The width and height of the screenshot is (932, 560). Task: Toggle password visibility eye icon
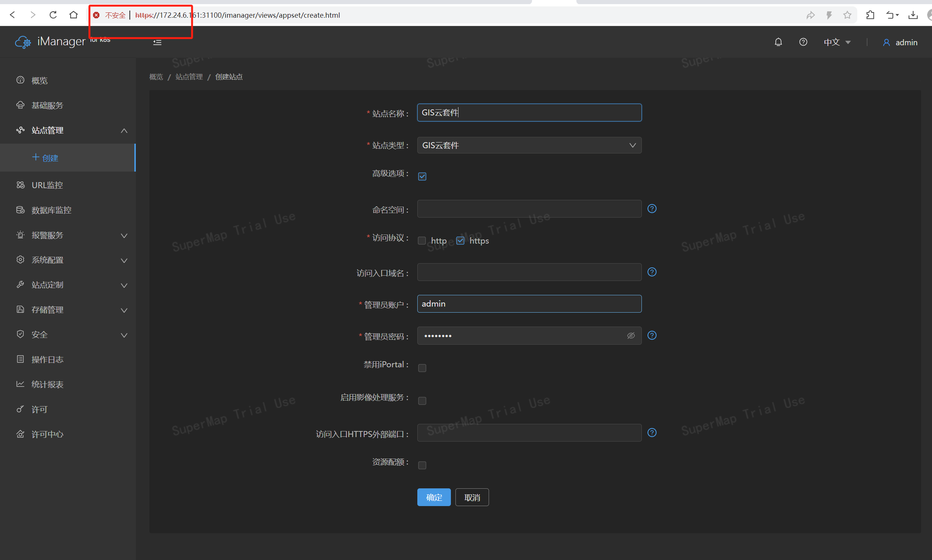(x=631, y=336)
